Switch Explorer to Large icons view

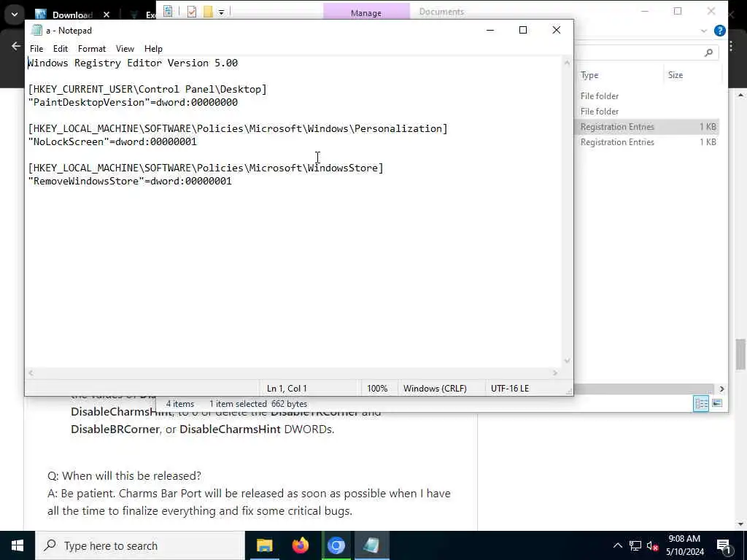pyautogui.click(x=716, y=403)
